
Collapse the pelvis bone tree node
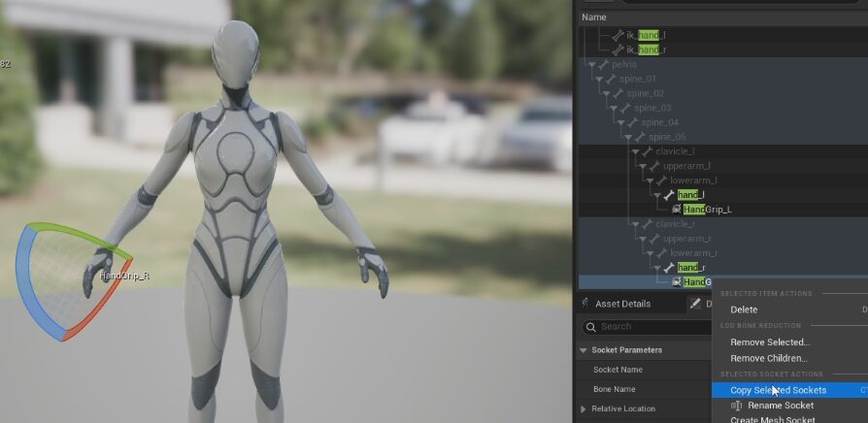[x=591, y=64]
